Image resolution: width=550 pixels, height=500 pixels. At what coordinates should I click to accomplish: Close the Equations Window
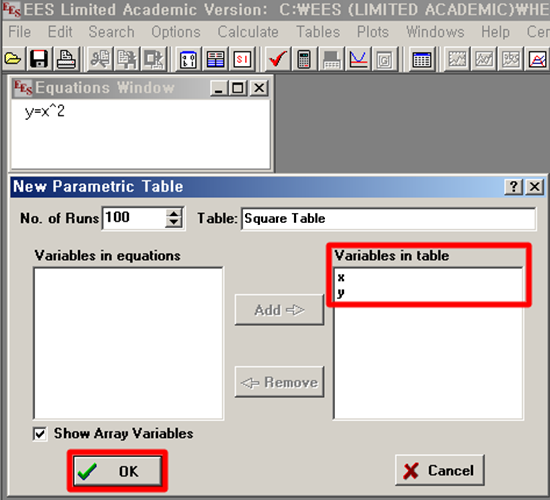click(259, 88)
